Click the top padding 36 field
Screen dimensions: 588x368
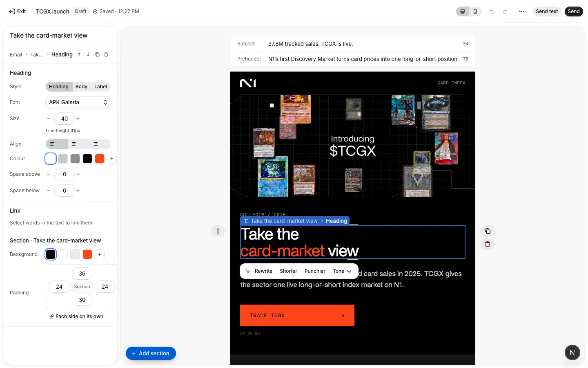pyautogui.click(x=82, y=274)
